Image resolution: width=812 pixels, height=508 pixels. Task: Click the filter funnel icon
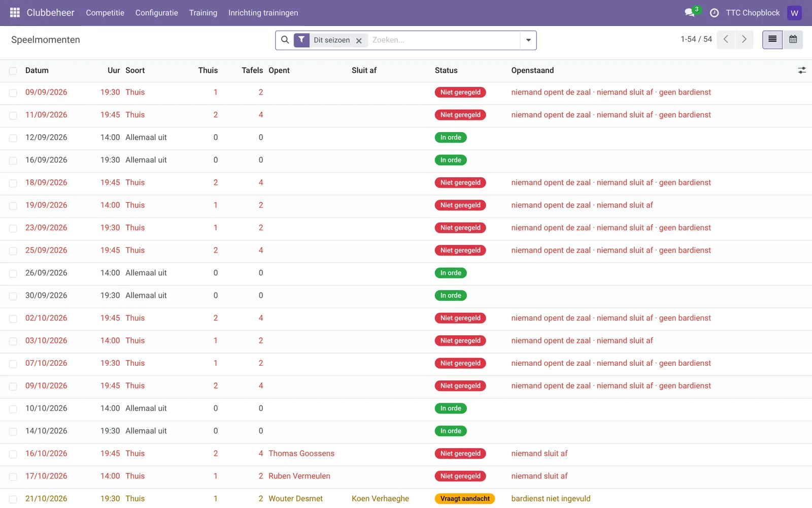[x=301, y=40]
